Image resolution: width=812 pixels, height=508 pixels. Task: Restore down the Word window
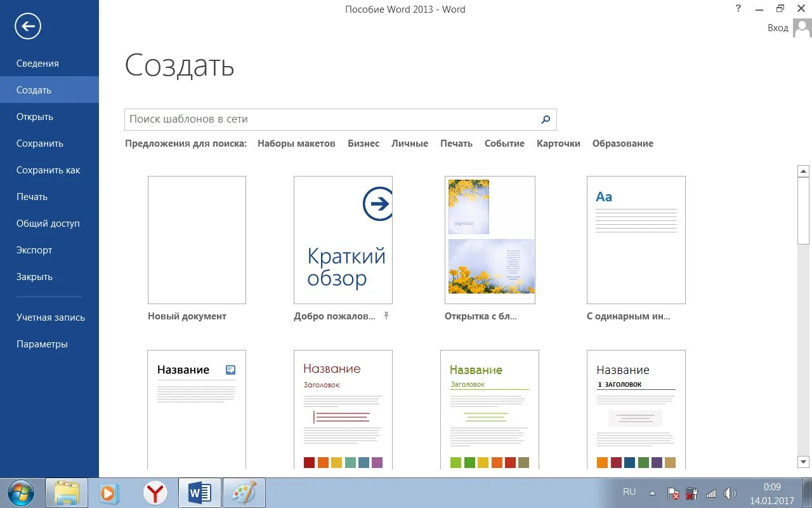tap(781, 8)
